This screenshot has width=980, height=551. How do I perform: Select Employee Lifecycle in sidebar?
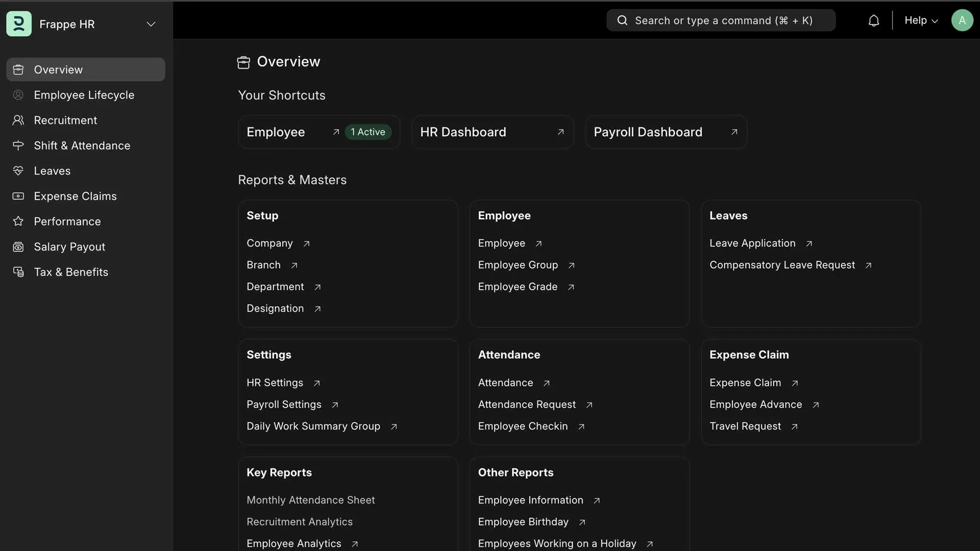tap(84, 95)
